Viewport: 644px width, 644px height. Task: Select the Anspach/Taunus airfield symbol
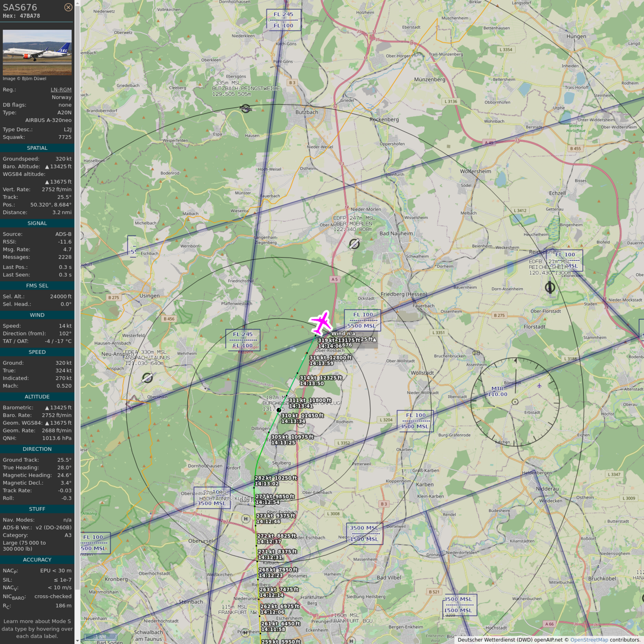click(147, 378)
